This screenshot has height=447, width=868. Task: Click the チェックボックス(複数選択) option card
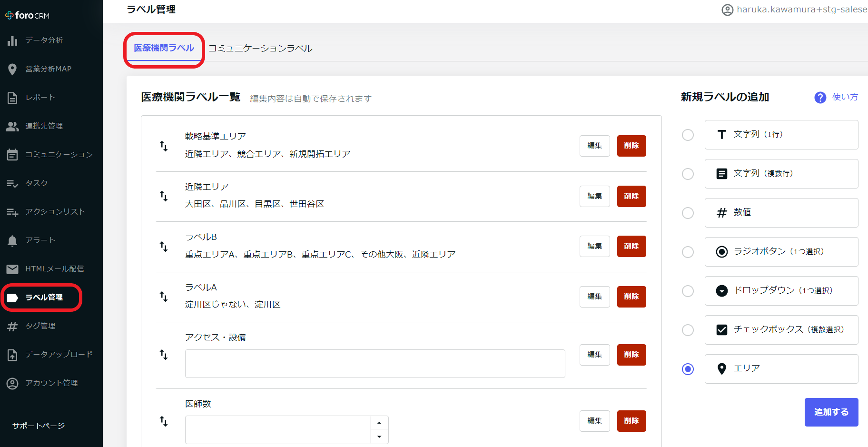(x=781, y=330)
